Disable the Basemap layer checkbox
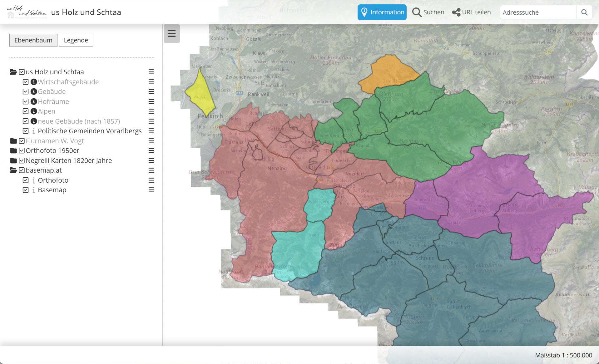599x364 pixels. coord(26,190)
